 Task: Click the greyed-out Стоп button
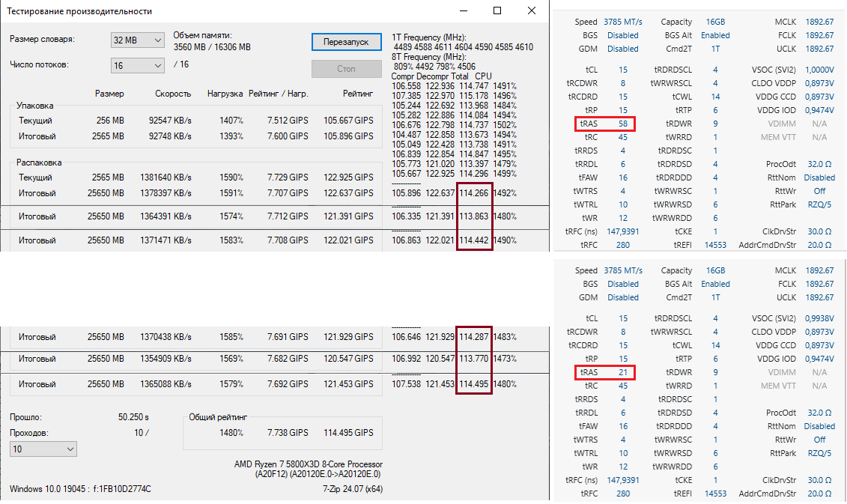coord(346,69)
